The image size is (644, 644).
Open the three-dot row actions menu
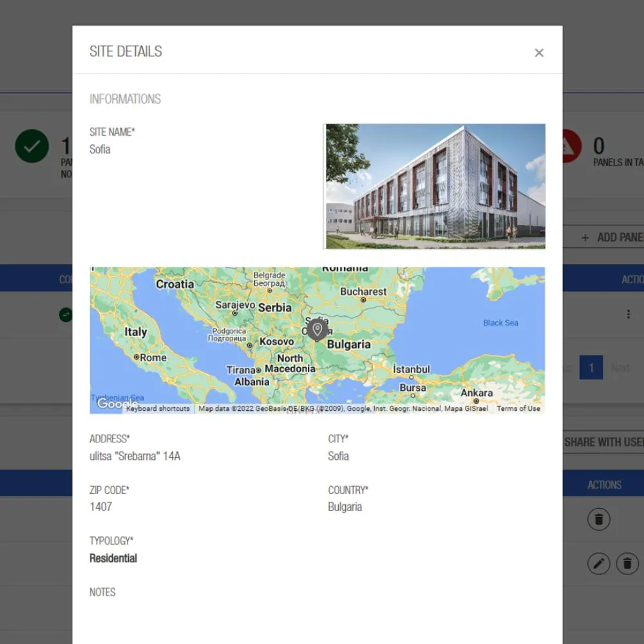(x=628, y=314)
